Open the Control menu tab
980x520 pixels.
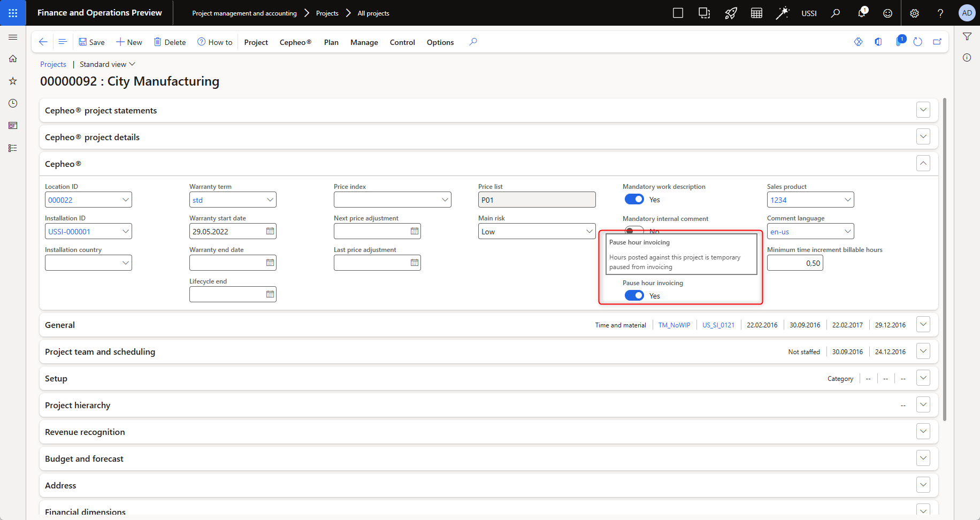coord(402,42)
